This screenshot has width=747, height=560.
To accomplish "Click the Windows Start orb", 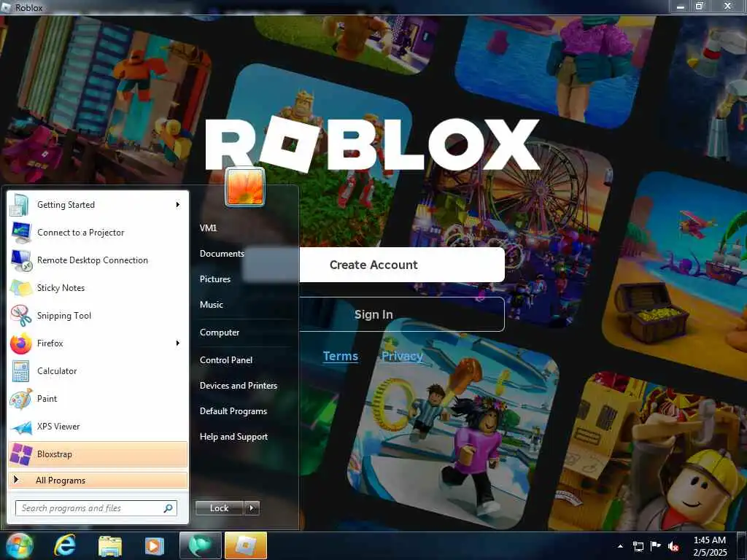I will (x=19, y=545).
